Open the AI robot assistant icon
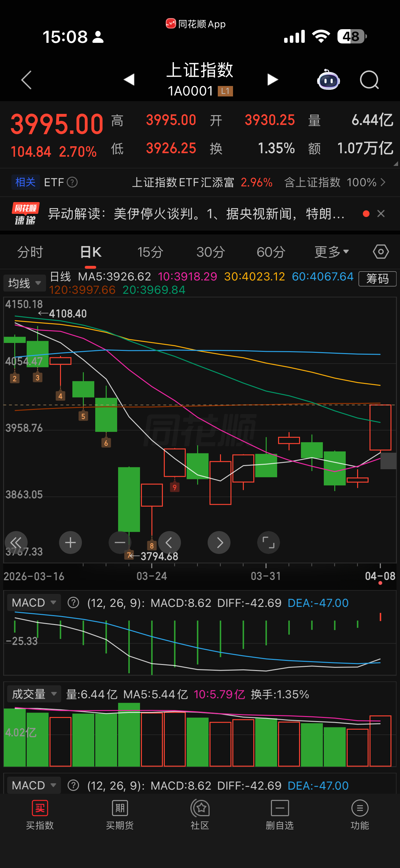The height and width of the screenshot is (868, 400). point(328,80)
